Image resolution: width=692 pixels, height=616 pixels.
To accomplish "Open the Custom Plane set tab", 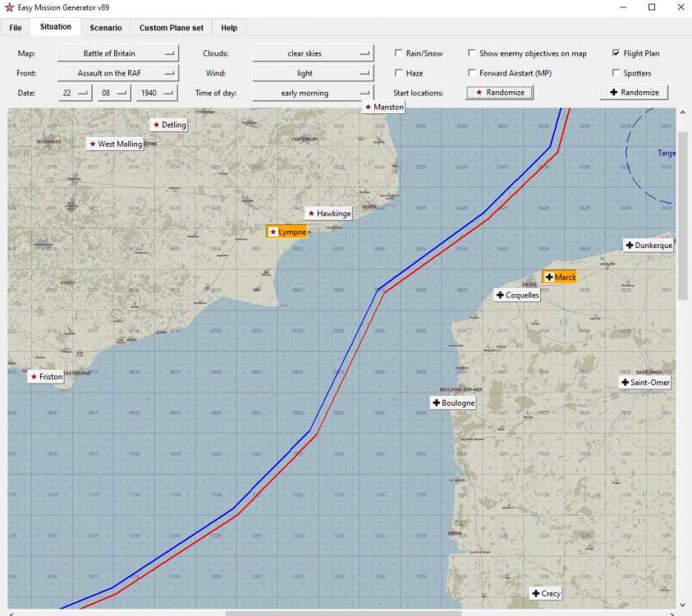I will click(172, 28).
